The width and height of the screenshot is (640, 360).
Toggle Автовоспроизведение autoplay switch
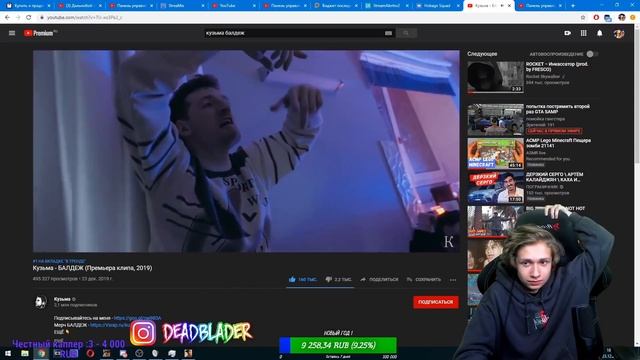point(591,54)
